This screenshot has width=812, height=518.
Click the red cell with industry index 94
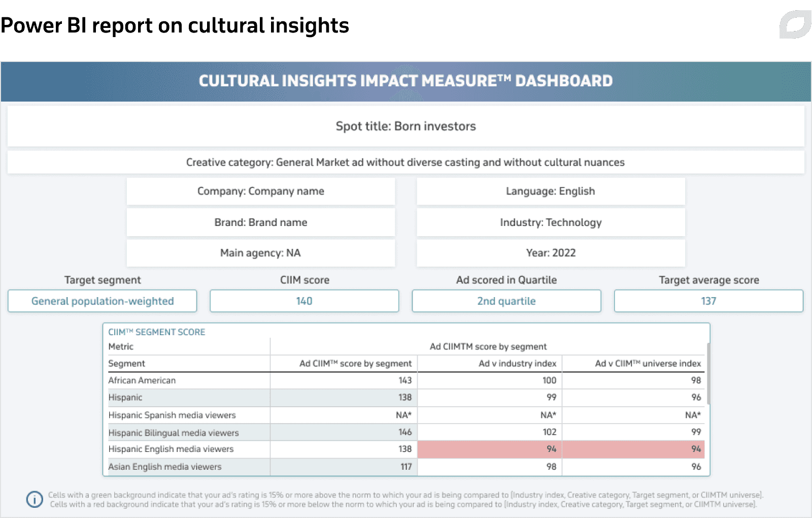(490, 449)
